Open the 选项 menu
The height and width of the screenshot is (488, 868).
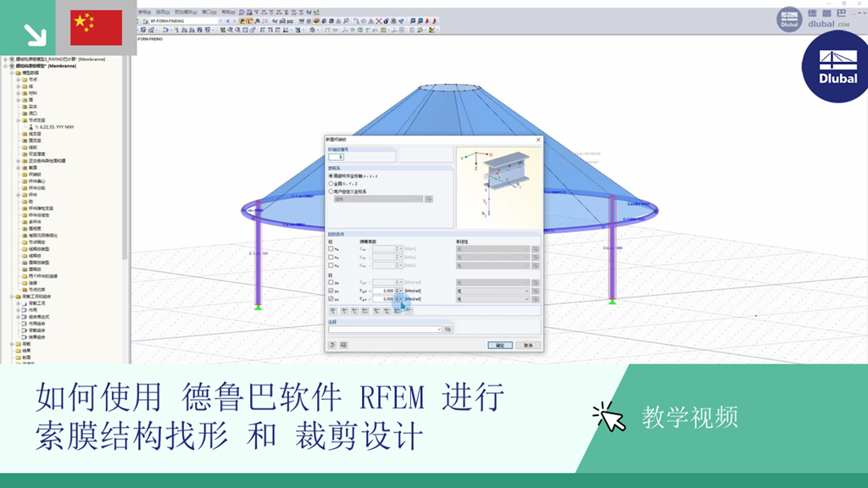162,12
